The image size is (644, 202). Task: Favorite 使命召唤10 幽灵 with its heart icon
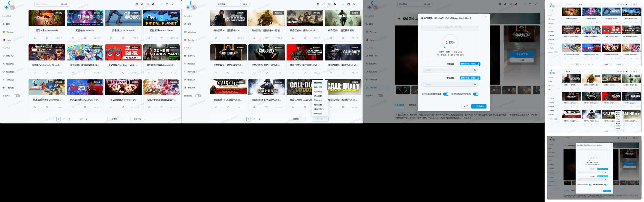[343, 73]
